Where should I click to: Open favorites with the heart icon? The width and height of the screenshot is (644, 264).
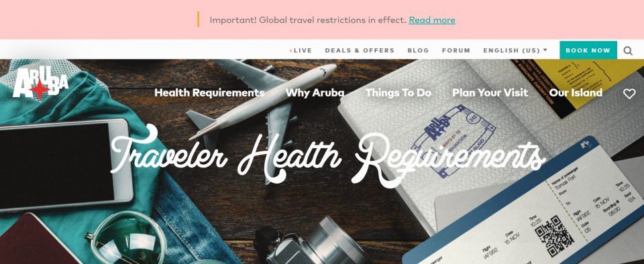pyautogui.click(x=629, y=94)
